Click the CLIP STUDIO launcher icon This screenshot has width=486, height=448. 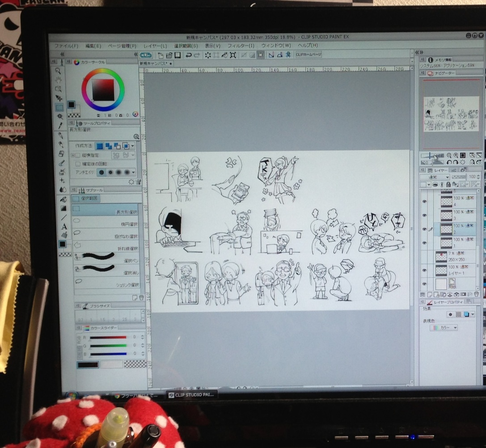tap(146, 55)
